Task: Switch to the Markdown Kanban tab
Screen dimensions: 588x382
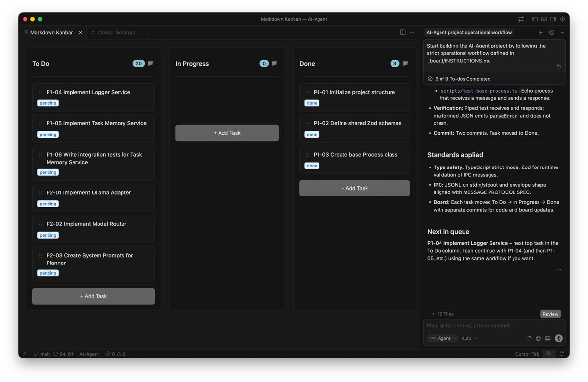Action: (52, 32)
